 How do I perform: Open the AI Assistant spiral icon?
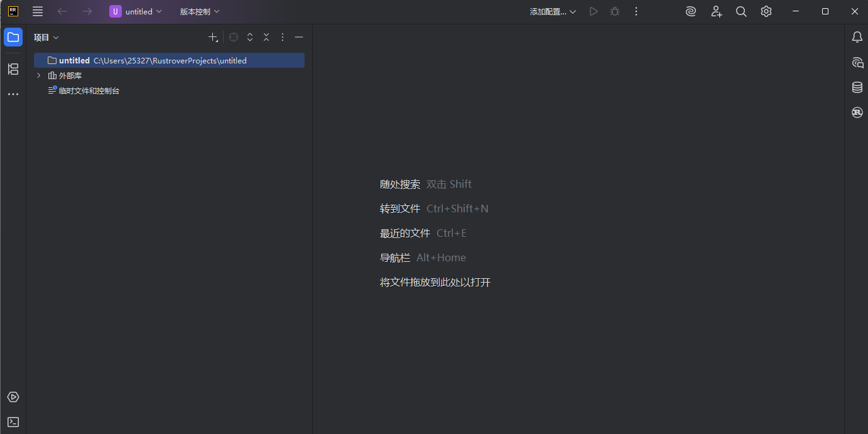tap(691, 11)
